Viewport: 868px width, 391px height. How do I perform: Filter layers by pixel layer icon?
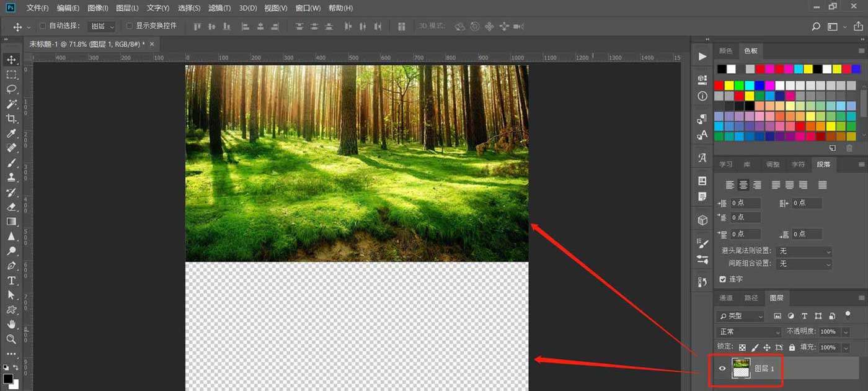777,316
